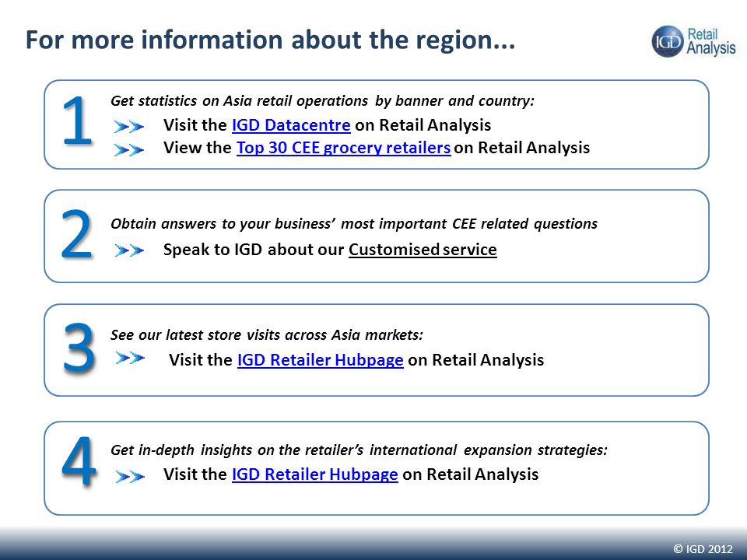Click the arrow bullet in the store visits box
This screenshot has width=747, height=560.
pos(130,358)
